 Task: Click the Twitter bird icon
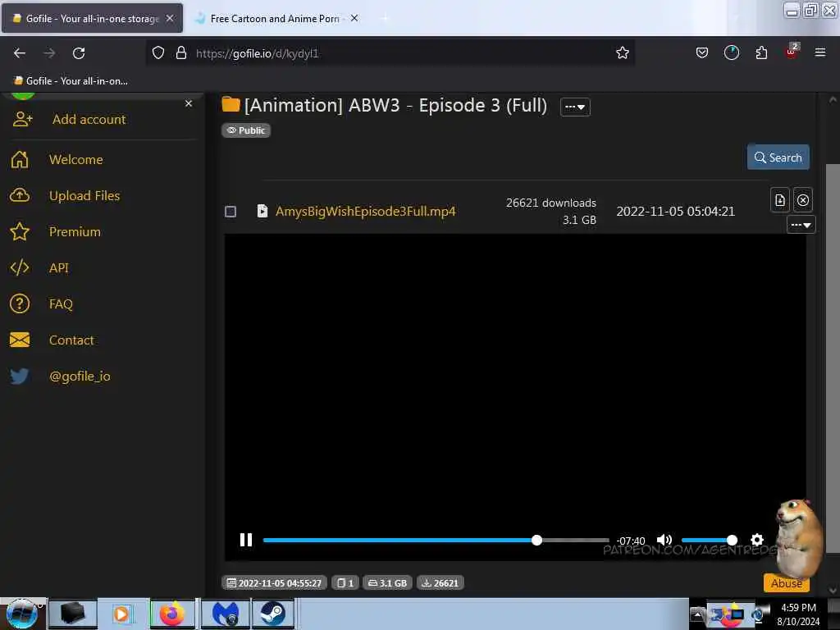coord(20,376)
